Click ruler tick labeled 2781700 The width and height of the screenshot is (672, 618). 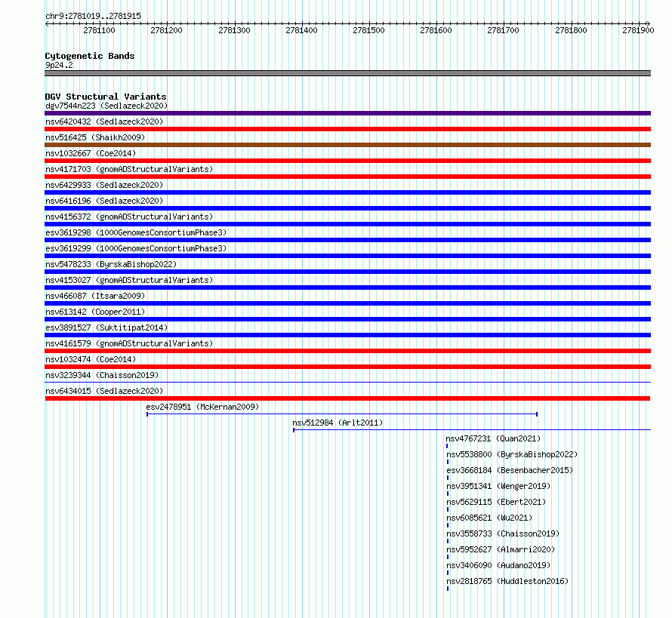coord(504,30)
